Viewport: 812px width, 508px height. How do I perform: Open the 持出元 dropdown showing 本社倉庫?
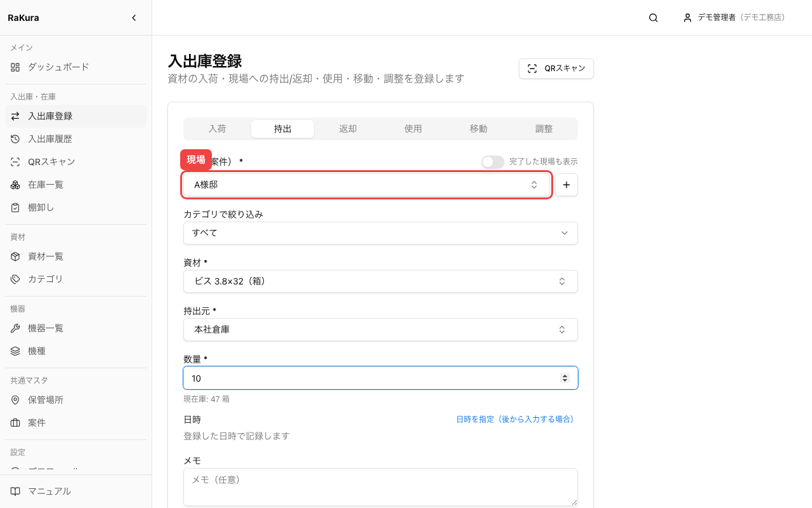381,330
